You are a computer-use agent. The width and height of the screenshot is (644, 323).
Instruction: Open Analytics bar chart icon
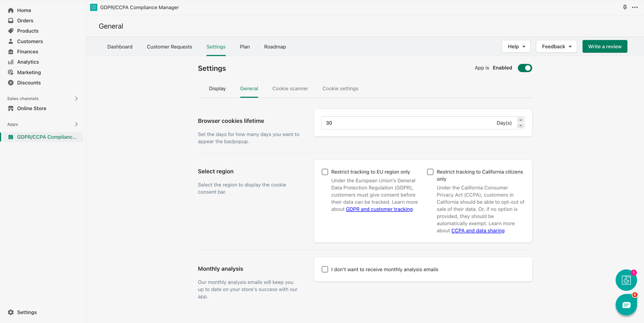tap(11, 62)
